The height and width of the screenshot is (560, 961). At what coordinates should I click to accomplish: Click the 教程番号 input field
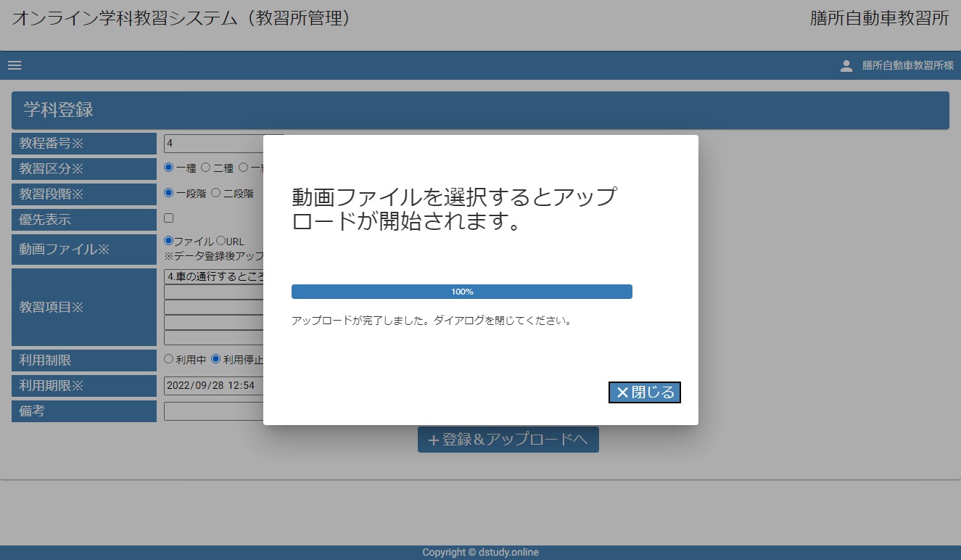pos(213,144)
